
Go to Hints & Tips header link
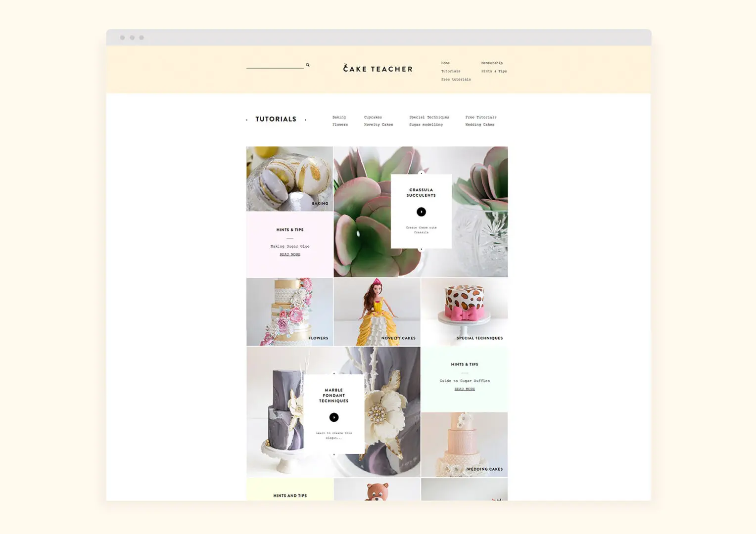pyautogui.click(x=494, y=71)
